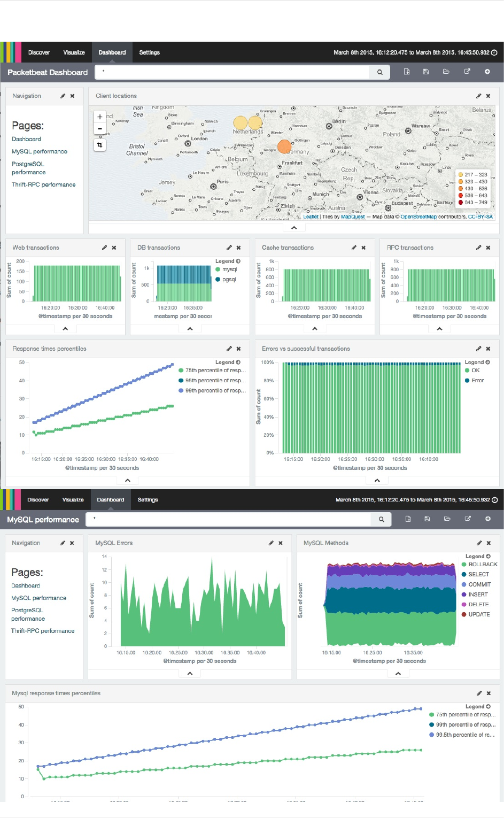The width and height of the screenshot is (504, 818).
Task: Click Save icon in MySQL performance toolbar
Action: tap(427, 519)
